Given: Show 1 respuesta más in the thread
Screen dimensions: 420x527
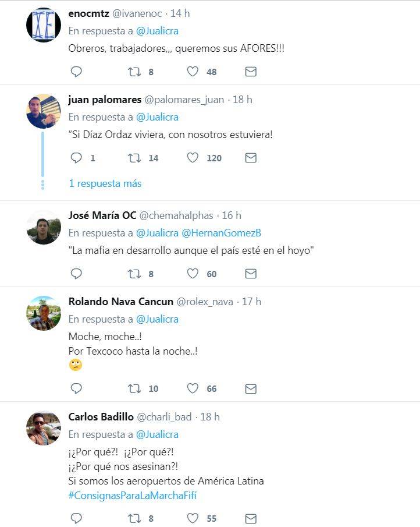Looking at the screenshot, I should tap(105, 183).
